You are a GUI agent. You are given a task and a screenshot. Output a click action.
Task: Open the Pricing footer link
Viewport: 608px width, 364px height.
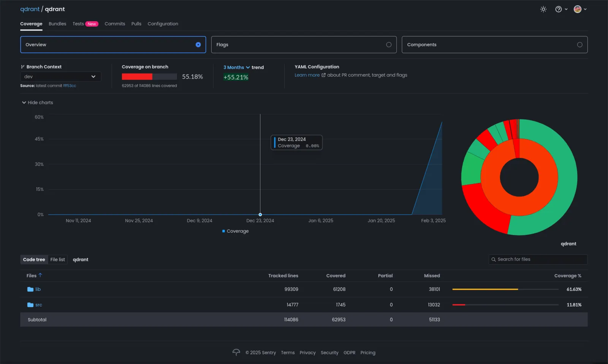368,353
